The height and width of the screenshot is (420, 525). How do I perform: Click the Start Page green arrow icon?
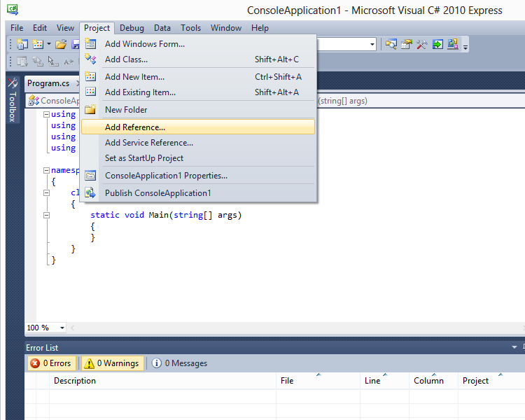point(437,44)
